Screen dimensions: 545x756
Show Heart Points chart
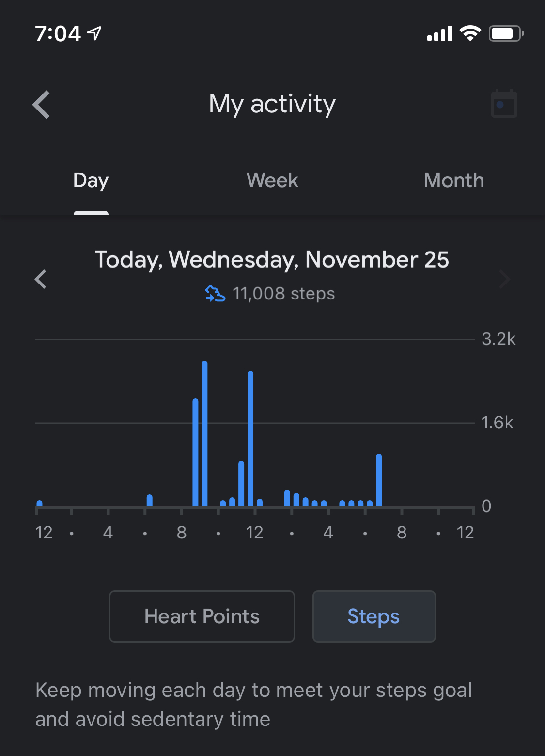coord(202,616)
